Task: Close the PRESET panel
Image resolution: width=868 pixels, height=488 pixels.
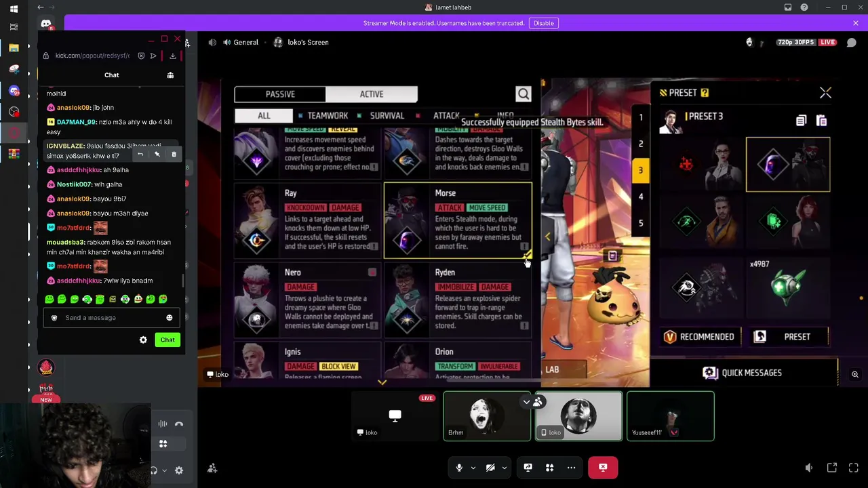Action: tap(825, 93)
